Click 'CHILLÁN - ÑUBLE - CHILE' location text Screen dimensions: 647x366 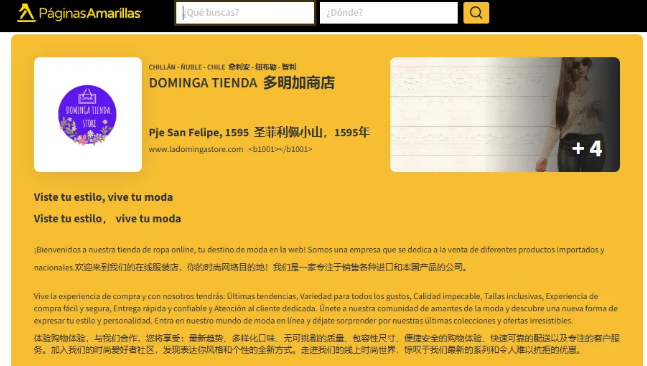pos(187,67)
